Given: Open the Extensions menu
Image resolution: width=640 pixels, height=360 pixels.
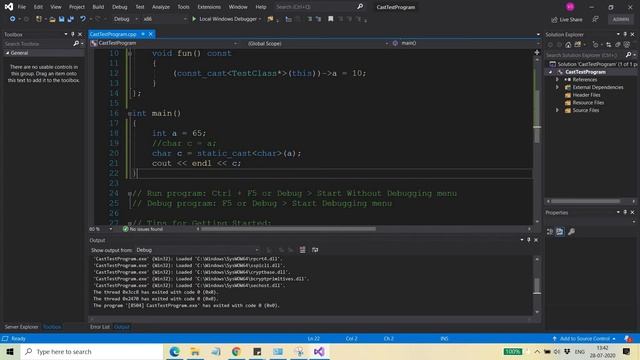Looking at the screenshot, I should [209, 7].
